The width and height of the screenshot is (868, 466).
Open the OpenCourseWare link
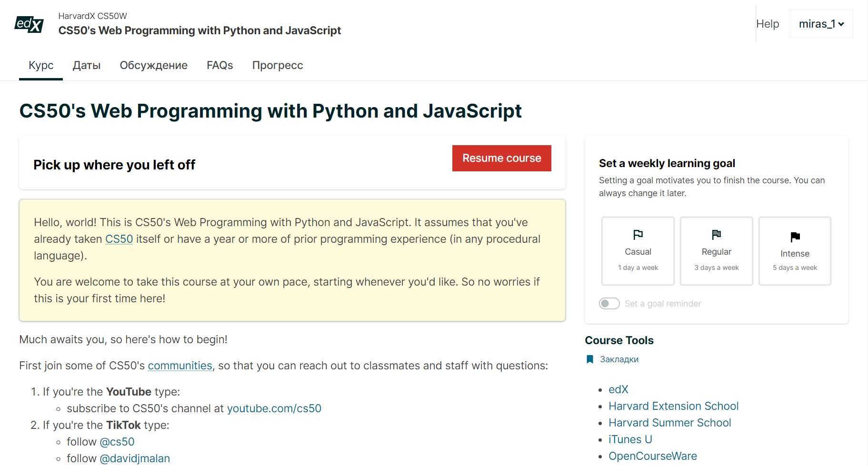pos(653,456)
